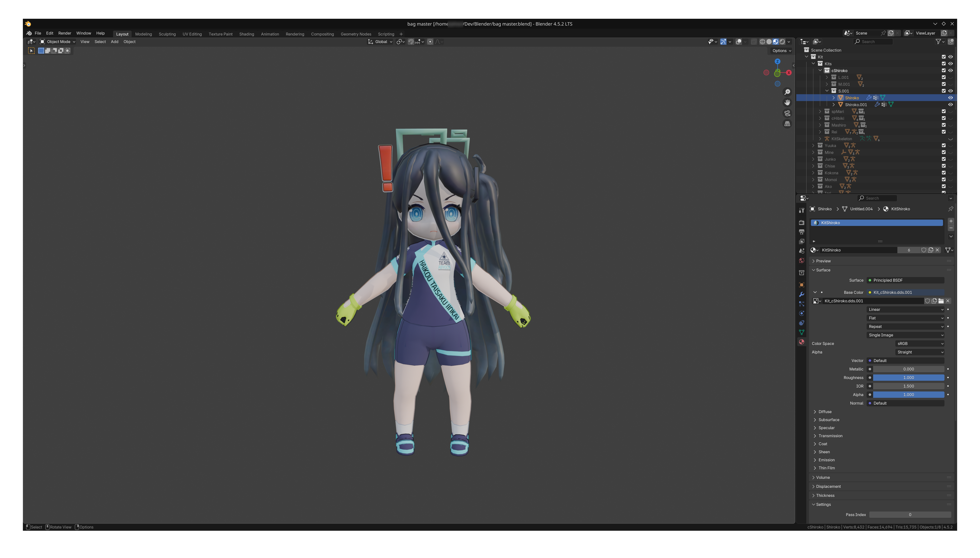Switch to the Shading workspace tab
Screen dimensions: 980x558
246,34
